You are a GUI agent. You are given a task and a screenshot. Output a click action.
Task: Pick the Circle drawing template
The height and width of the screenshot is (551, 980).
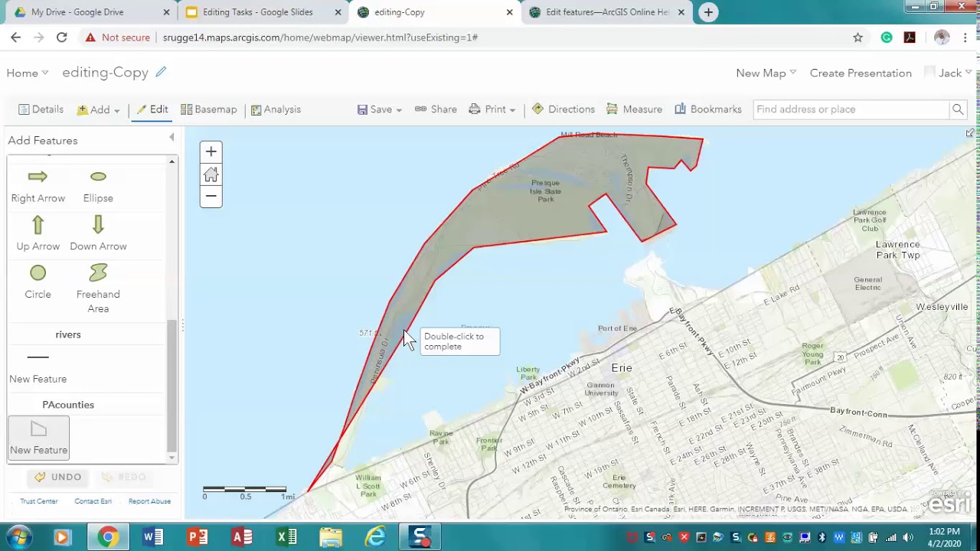tap(38, 282)
